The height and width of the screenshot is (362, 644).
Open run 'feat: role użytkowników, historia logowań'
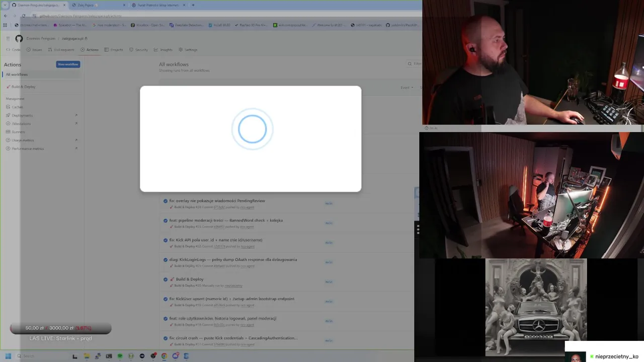pos(223,318)
